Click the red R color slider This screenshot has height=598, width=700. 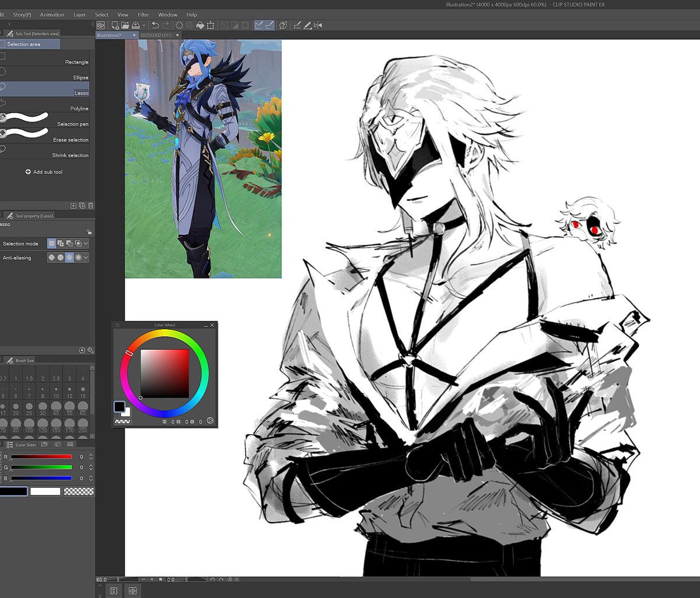(41, 456)
